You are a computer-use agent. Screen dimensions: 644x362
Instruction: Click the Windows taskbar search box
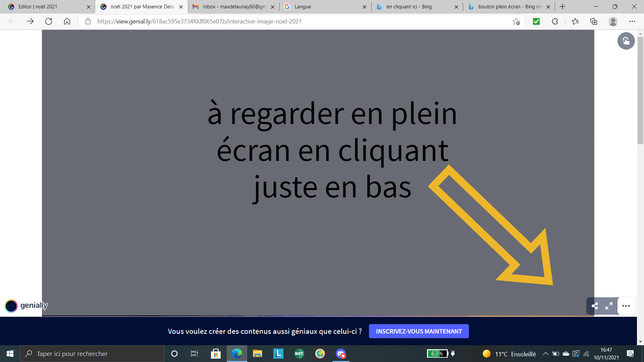(92, 354)
